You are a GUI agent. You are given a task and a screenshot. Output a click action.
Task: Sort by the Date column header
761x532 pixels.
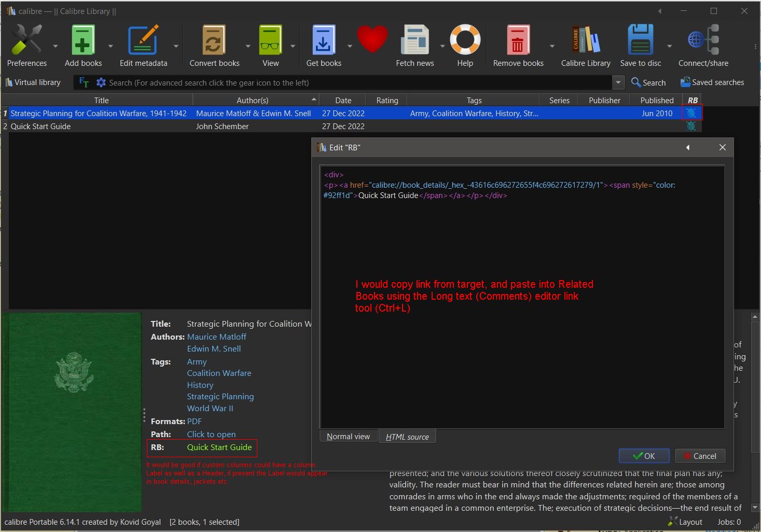[x=343, y=100]
